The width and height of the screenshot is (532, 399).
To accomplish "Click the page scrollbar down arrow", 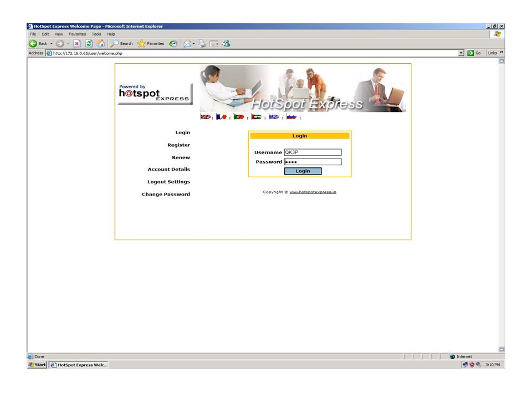I will pos(502,350).
